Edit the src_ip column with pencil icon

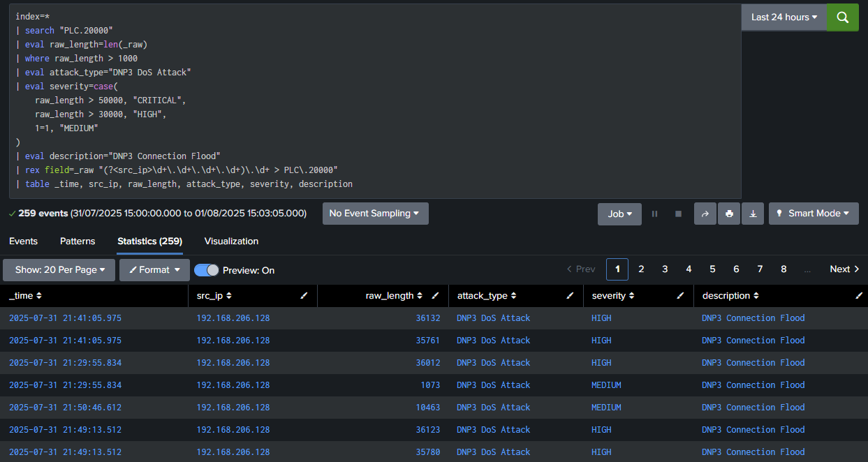(x=304, y=296)
